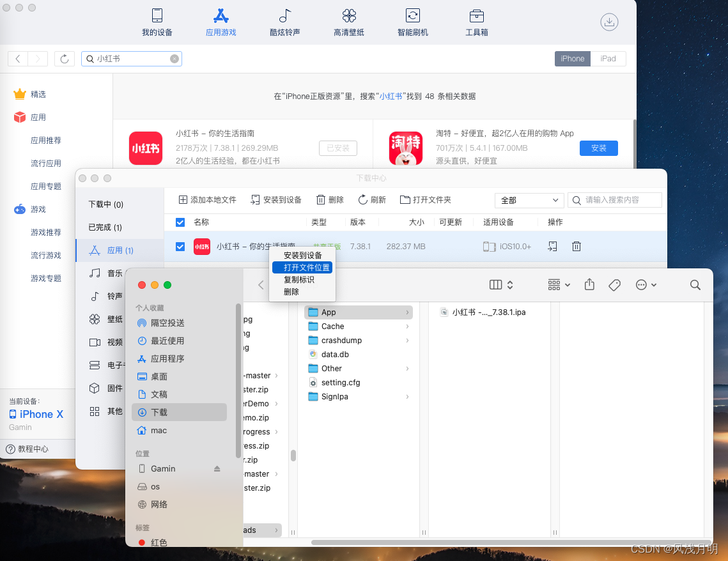Click the 删除 toolbar button

(x=330, y=200)
